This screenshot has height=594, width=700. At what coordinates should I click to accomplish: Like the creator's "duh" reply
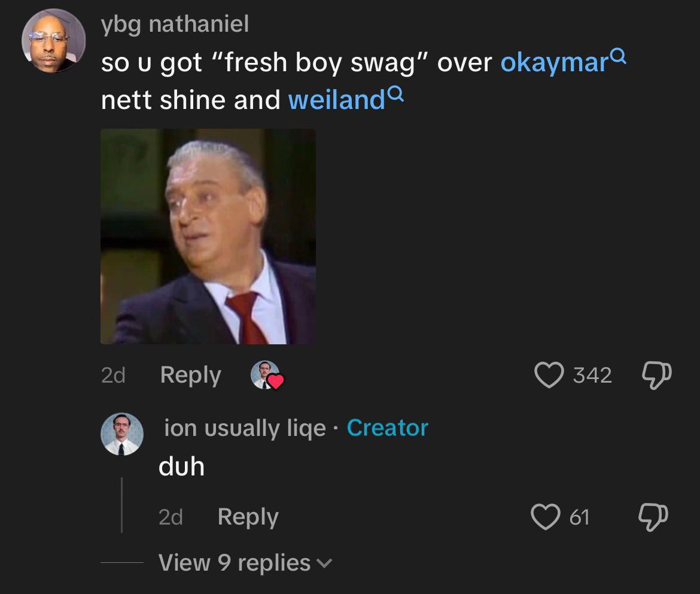[546, 517]
